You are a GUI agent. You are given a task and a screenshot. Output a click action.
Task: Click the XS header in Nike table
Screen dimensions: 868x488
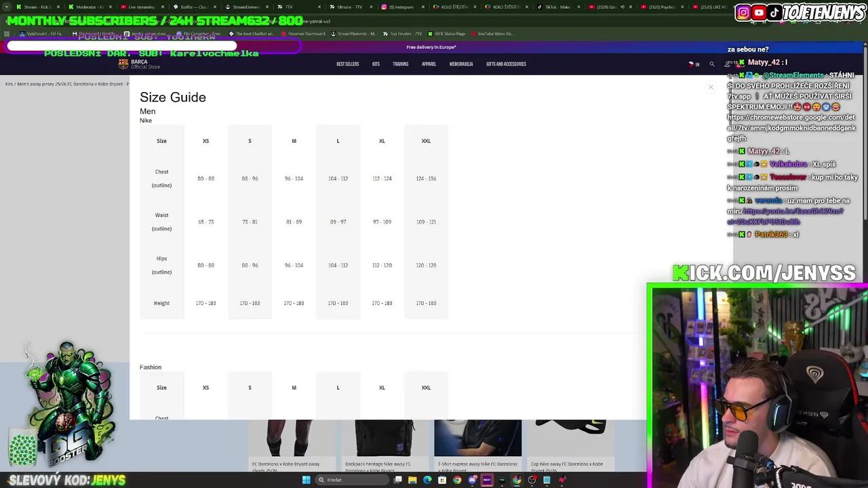(205, 141)
